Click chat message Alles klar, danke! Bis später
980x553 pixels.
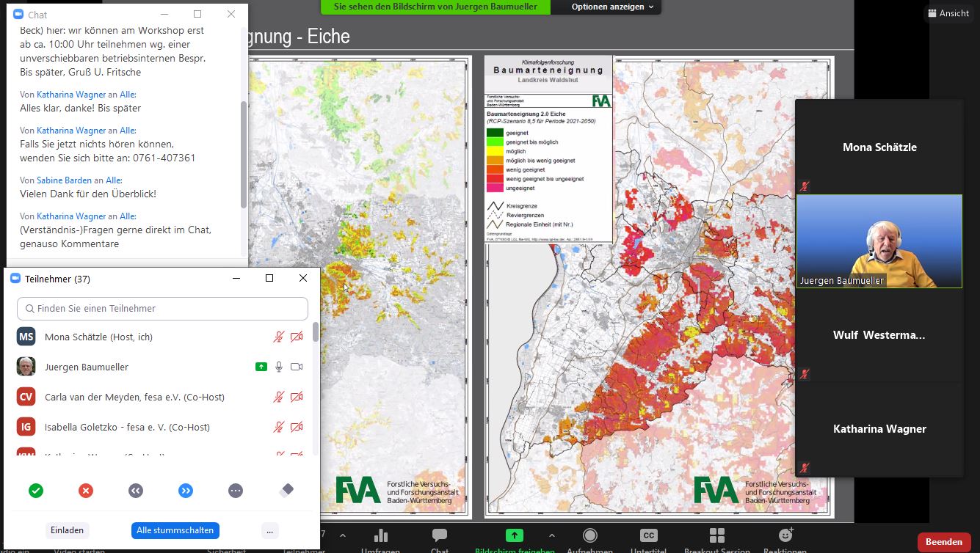pyautogui.click(x=80, y=108)
